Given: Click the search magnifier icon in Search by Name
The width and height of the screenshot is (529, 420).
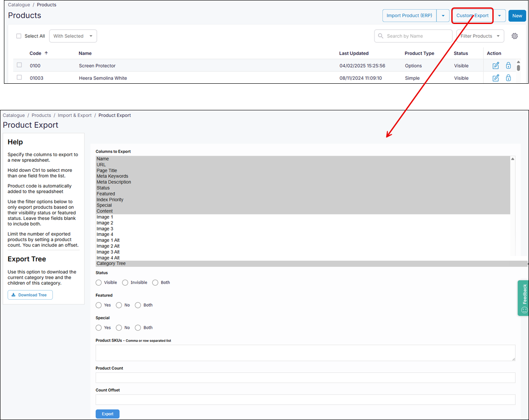Looking at the screenshot, I should pos(381,36).
